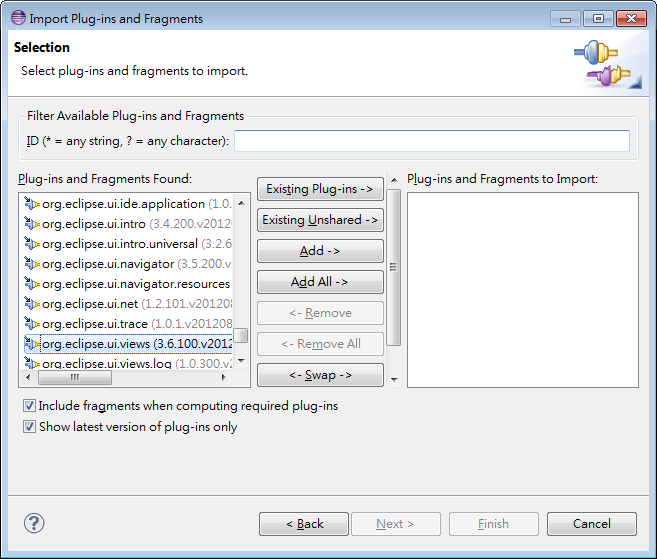
Task: Click the found list vertical scrollbar thumb
Action: pos(241,336)
